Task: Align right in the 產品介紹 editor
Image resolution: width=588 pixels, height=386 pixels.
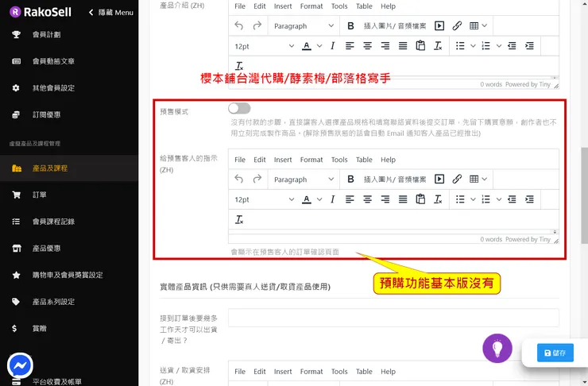Action: pyautogui.click(x=385, y=46)
